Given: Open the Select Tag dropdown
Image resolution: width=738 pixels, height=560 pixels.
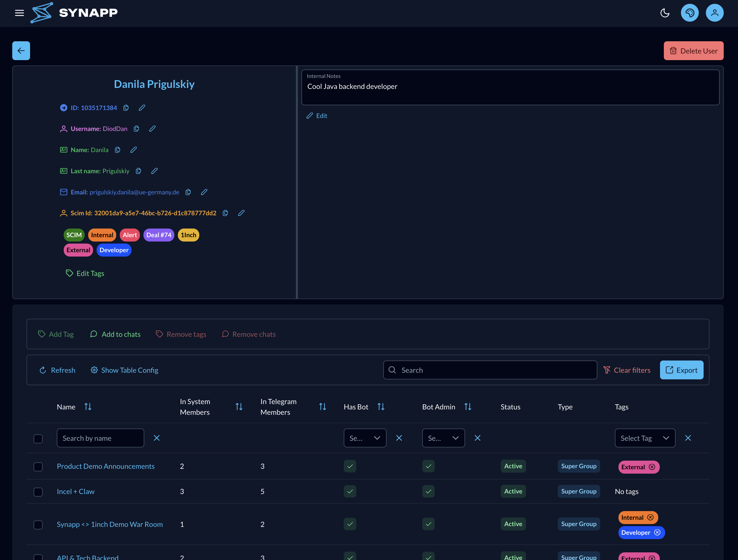Looking at the screenshot, I should 644,438.
